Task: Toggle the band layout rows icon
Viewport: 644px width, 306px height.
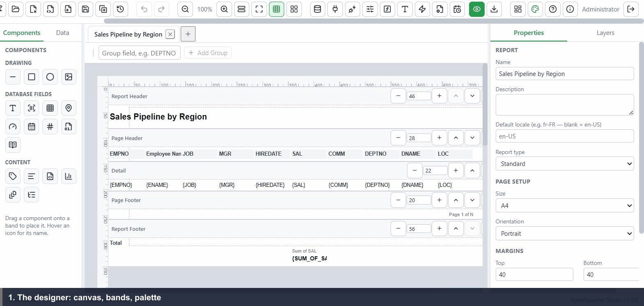Action: tap(241, 9)
